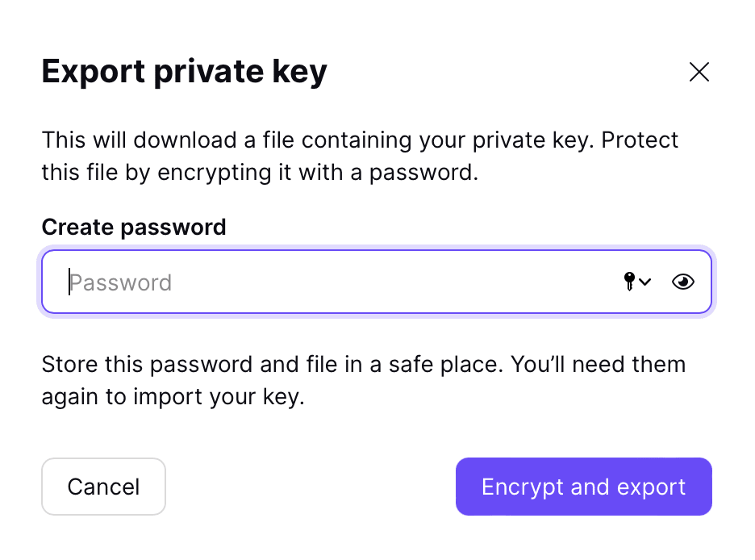Toggle password visibility with the eye icon
The width and height of the screenshot is (755, 560).
coord(682,282)
